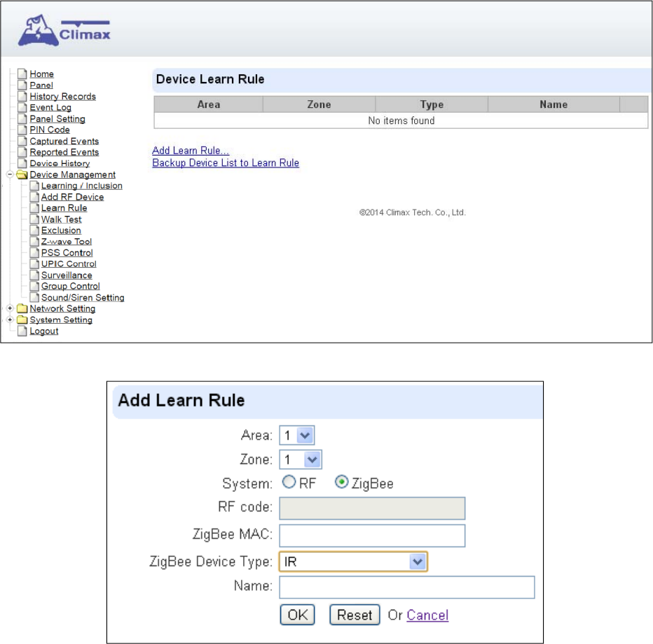
Task: Click the page icon beside Z-wave Tool
Action: tap(34, 242)
